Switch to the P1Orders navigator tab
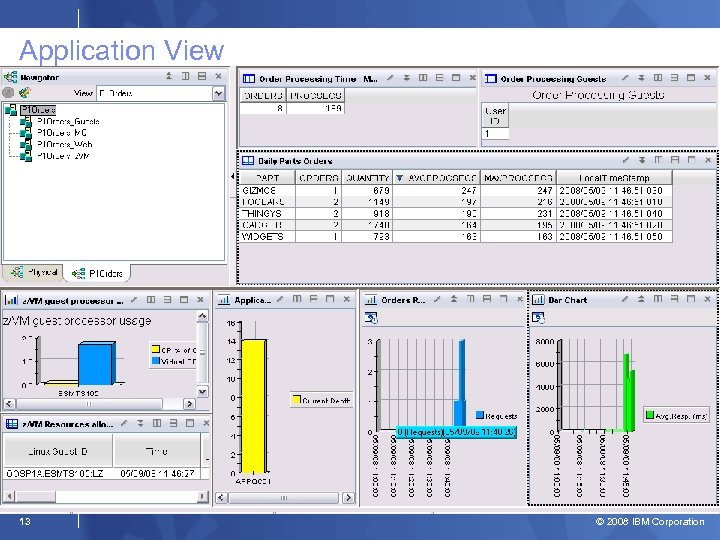This screenshot has width=720, height=540. click(97, 273)
